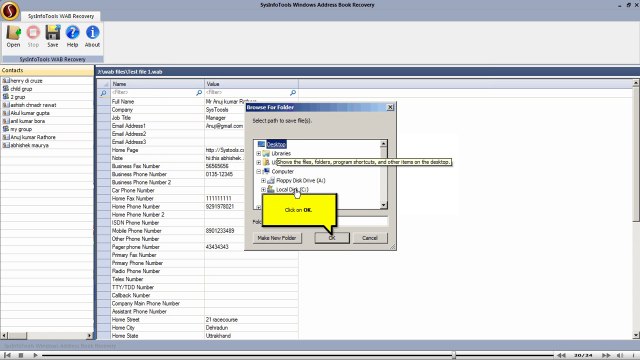
Task: Collapse the Computer node
Action: pyautogui.click(x=258, y=171)
